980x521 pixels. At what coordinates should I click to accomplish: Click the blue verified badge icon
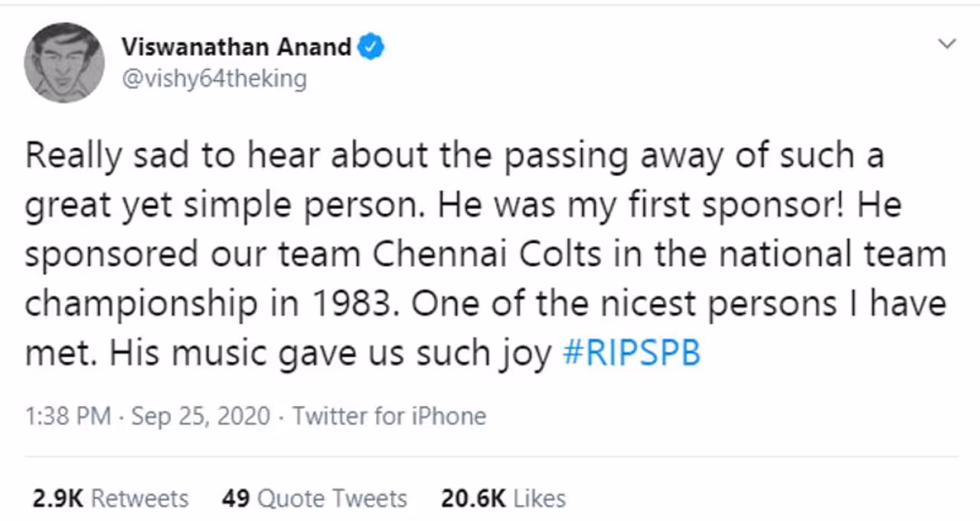(372, 48)
